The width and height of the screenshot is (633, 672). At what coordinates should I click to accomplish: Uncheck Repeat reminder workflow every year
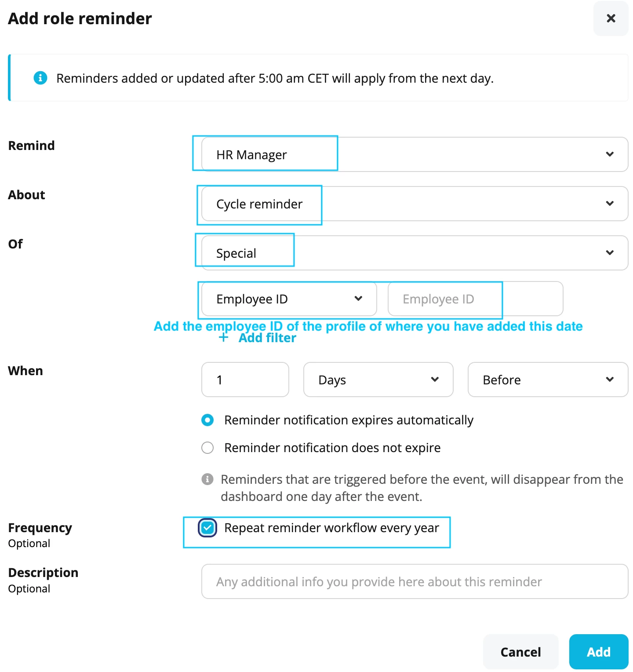[207, 528]
